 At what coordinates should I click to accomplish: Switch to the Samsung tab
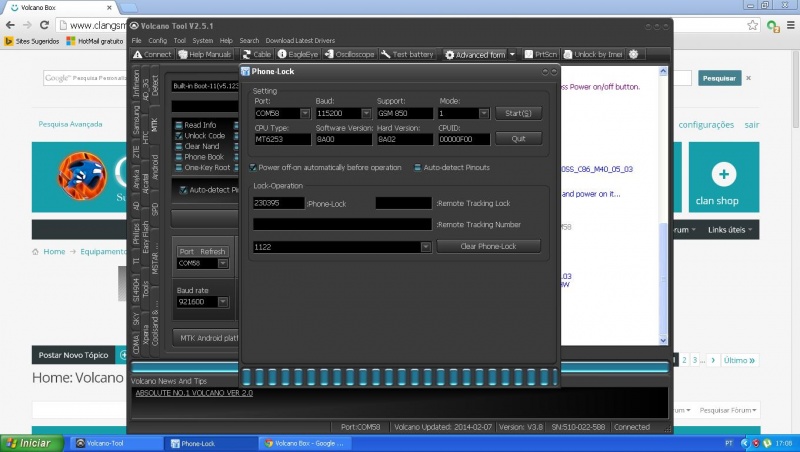(x=136, y=120)
